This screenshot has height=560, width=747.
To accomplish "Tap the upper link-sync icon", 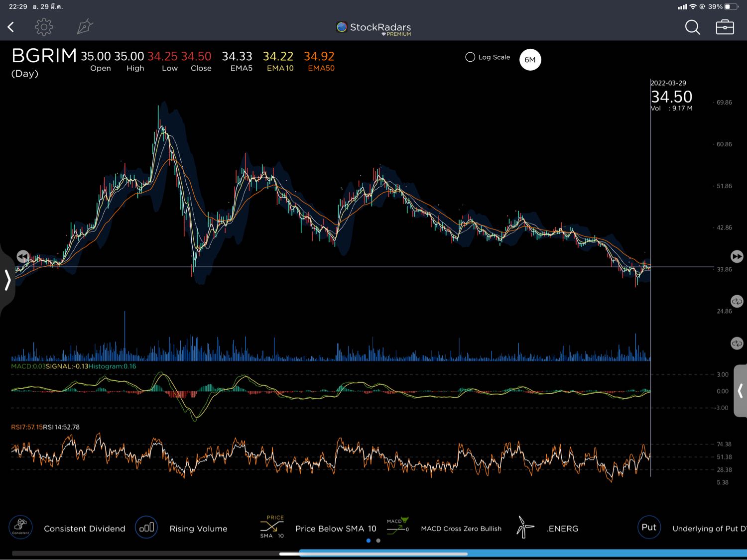I will (x=737, y=301).
